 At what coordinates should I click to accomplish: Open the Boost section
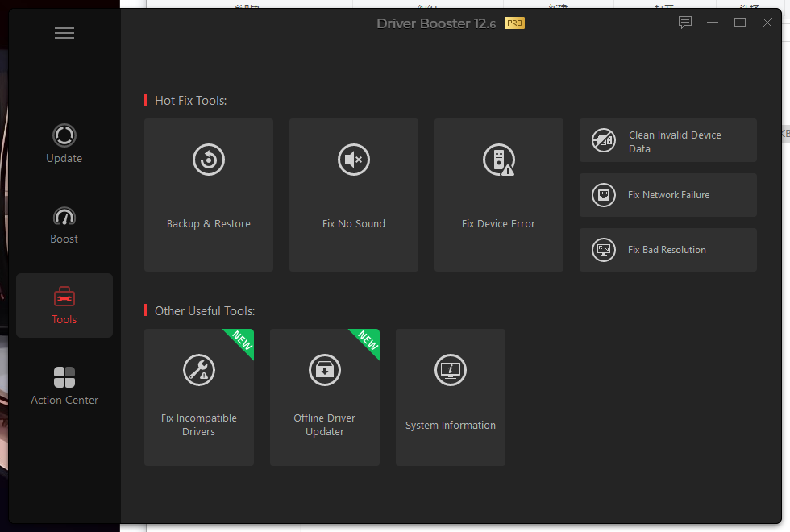(64, 226)
